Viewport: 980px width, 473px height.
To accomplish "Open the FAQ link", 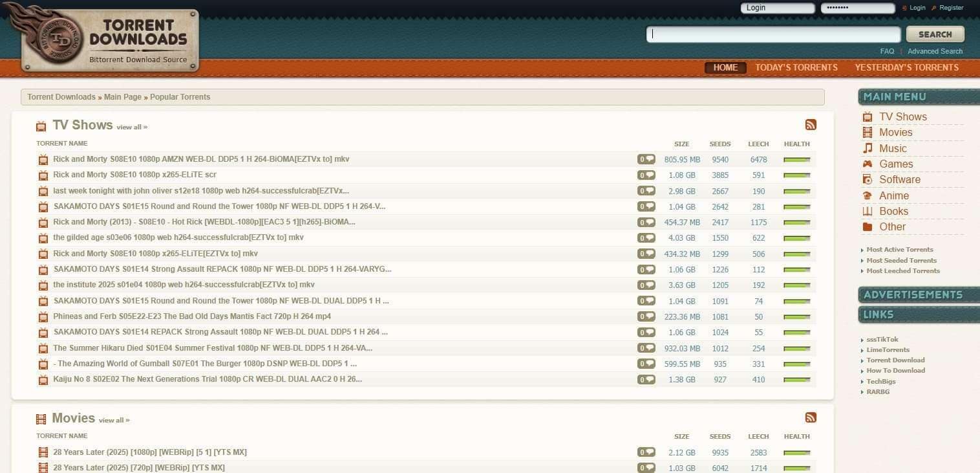I will tap(887, 51).
